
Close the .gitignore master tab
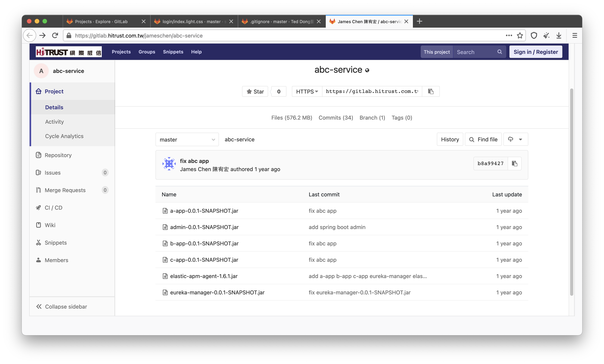(x=319, y=21)
